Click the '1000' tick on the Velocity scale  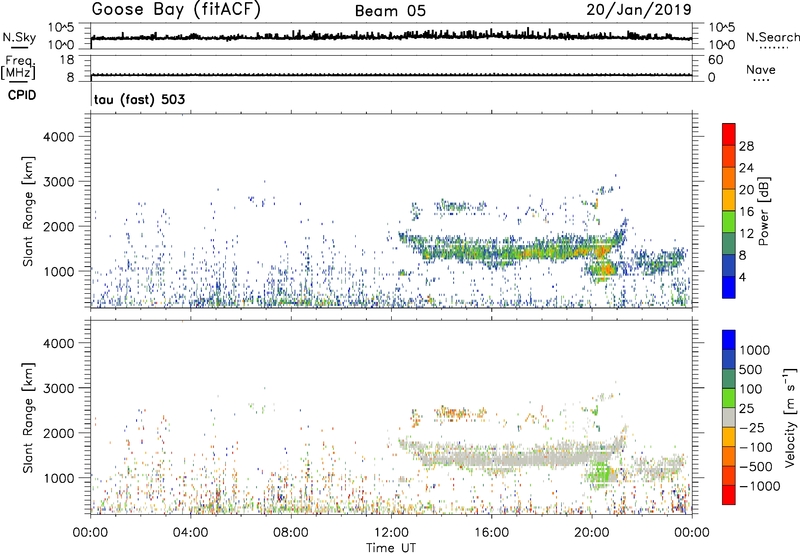[x=755, y=350]
